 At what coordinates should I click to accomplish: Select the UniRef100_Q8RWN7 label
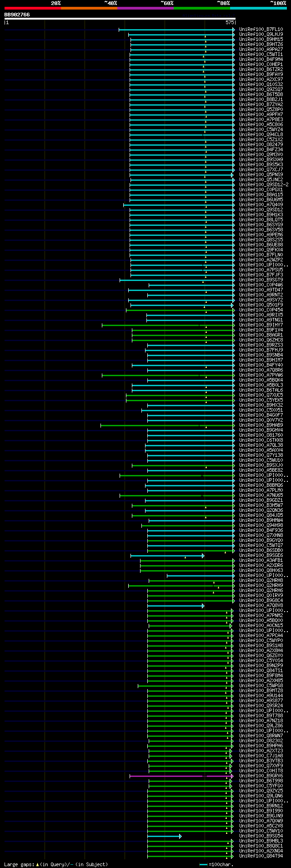[x=261, y=736]
